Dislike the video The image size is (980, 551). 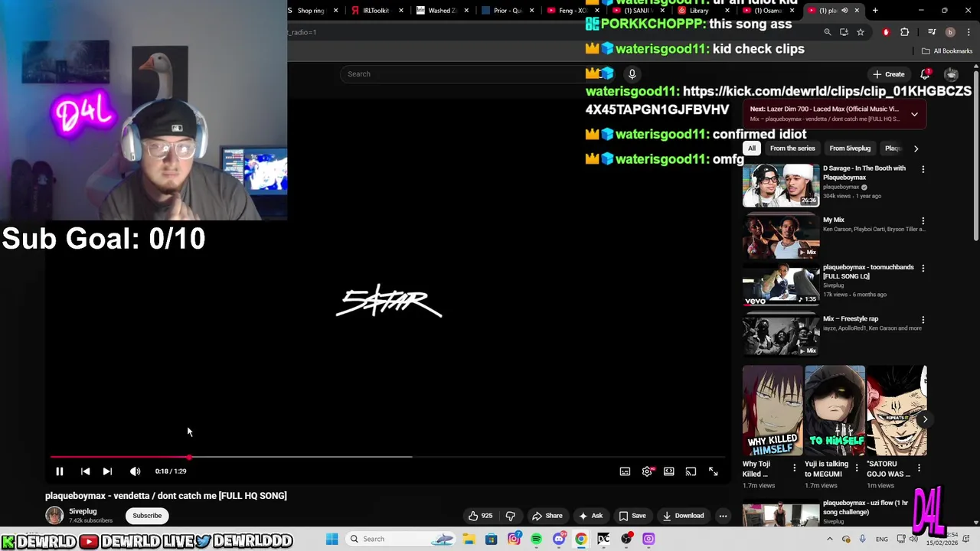[x=511, y=516]
